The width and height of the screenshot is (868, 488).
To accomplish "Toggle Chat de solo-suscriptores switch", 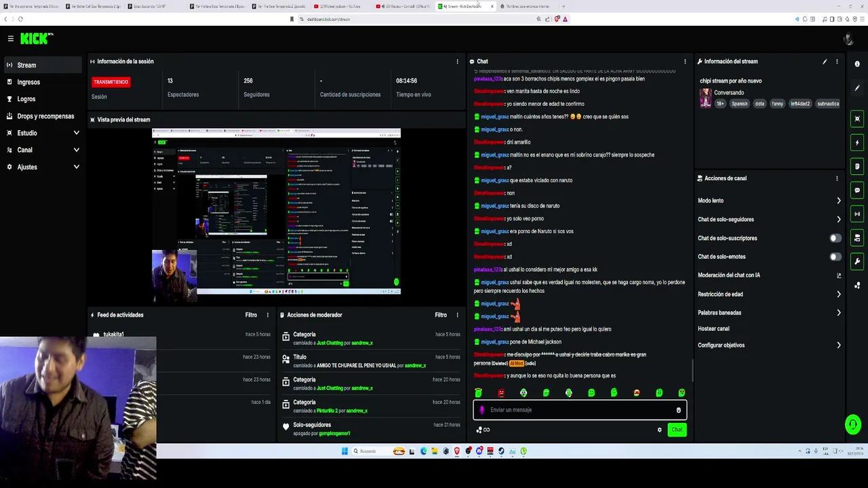I will click(835, 238).
